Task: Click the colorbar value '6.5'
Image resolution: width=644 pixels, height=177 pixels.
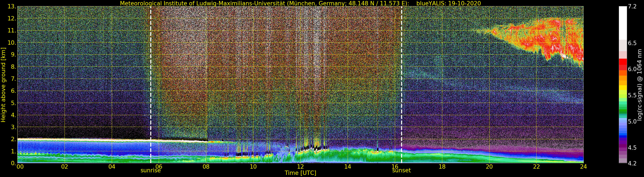Action: [x=632, y=43]
